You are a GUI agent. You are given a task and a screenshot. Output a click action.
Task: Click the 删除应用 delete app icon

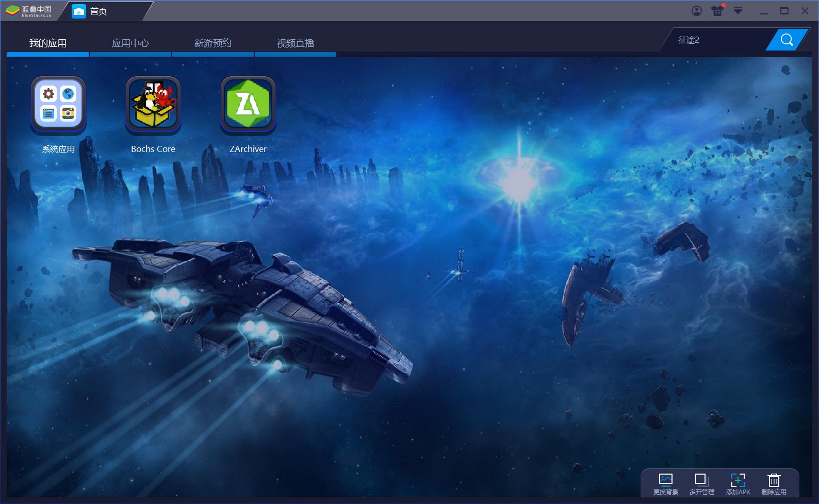[774, 483]
